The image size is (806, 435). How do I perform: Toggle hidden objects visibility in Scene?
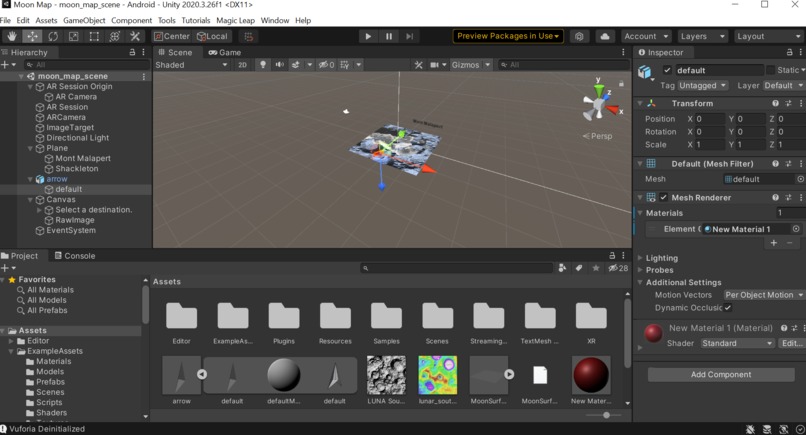click(x=326, y=65)
